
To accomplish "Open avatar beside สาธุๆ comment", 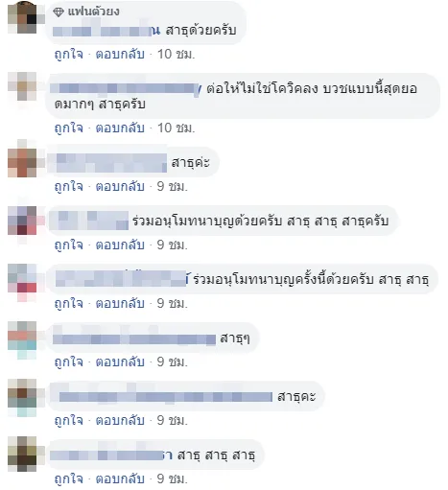I will coord(22,339).
